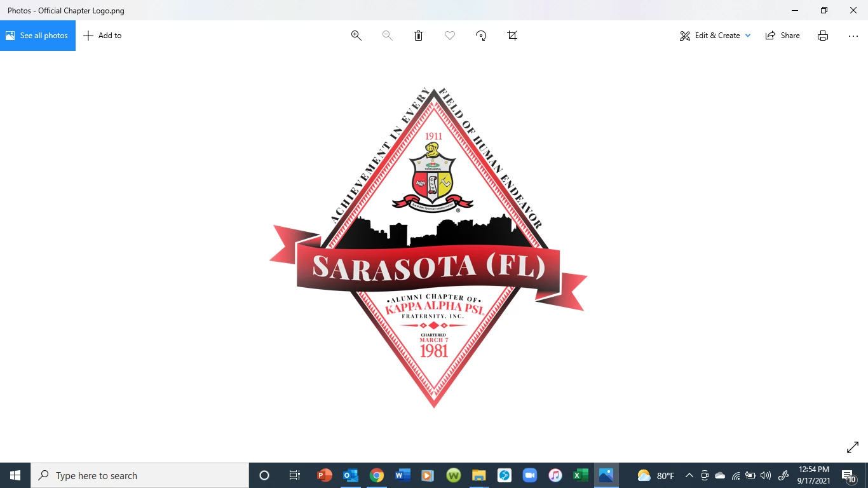Click See all photos button
The height and width of the screenshot is (488, 868).
37,36
